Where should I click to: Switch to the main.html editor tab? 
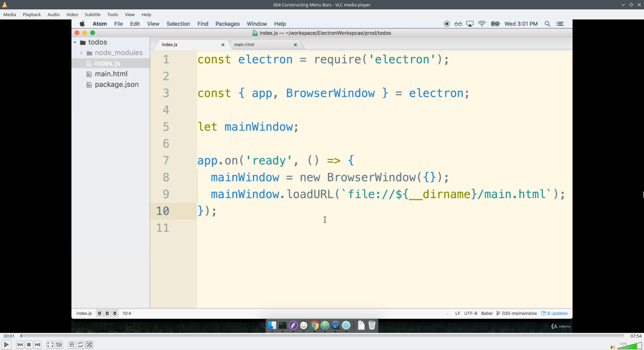point(244,45)
